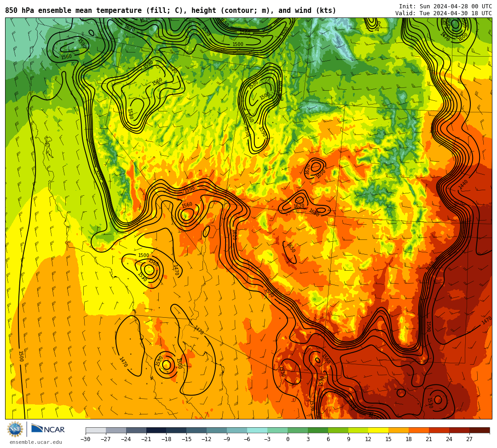Viewport: 497px width, 448px height.
Task: Click the Valid: Tue 2024-04-30 18 UTC text
Action: (444, 13)
